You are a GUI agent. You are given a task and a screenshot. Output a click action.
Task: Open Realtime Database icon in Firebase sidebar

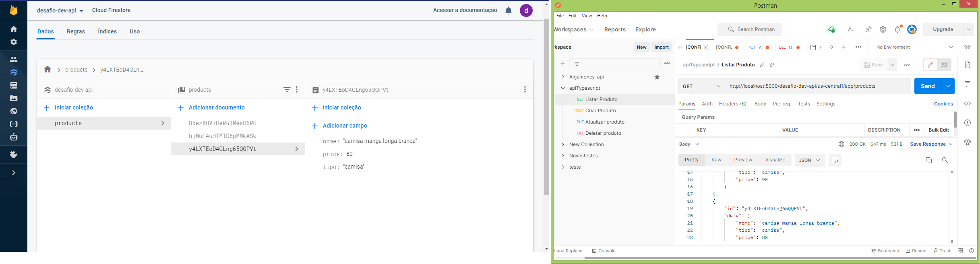(x=14, y=85)
